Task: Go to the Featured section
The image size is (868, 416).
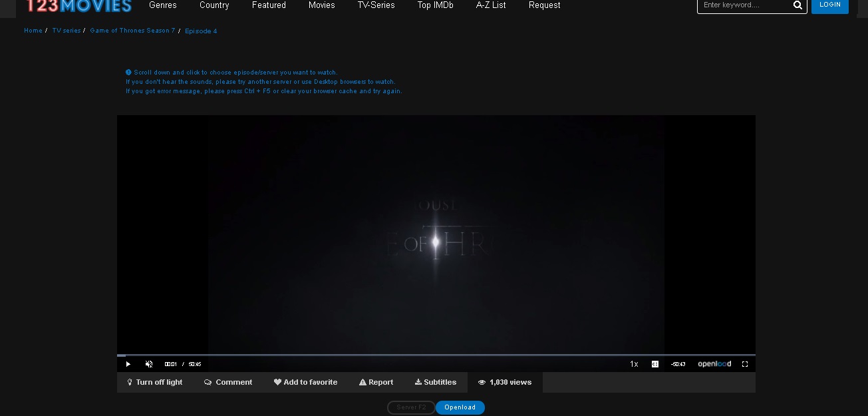Action: [x=269, y=5]
